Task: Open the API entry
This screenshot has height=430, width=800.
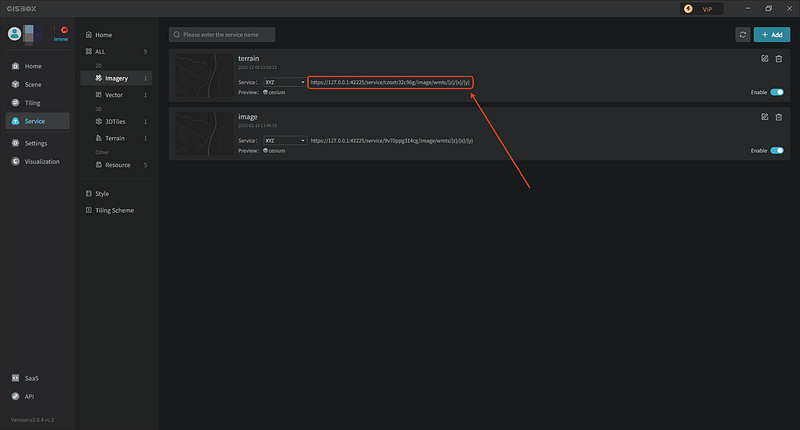Action: point(23,397)
